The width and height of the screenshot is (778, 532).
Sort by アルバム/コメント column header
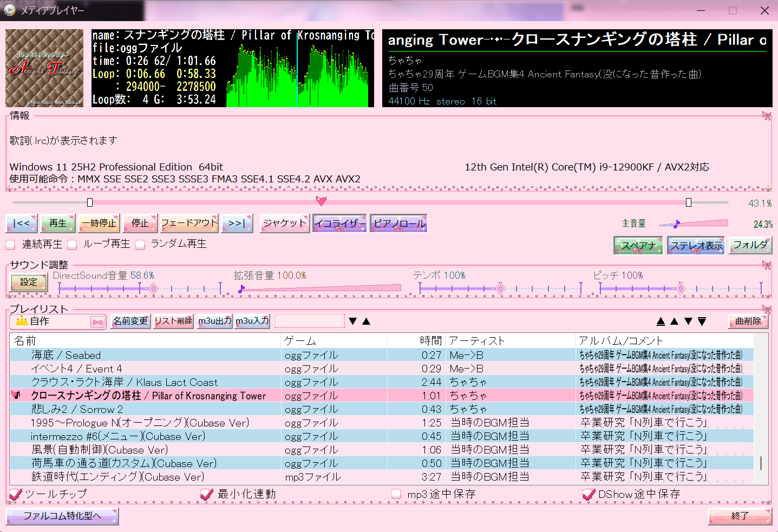pos(664,340)
